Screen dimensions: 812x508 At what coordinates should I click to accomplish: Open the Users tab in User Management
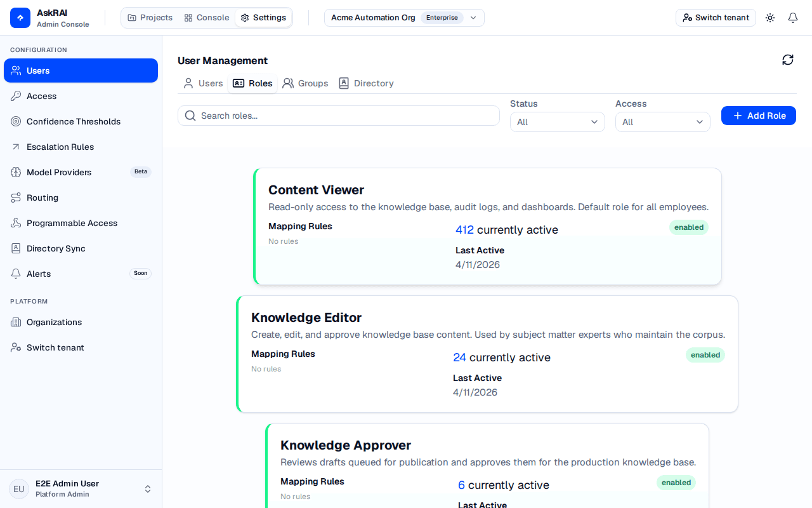click(203, 83)
